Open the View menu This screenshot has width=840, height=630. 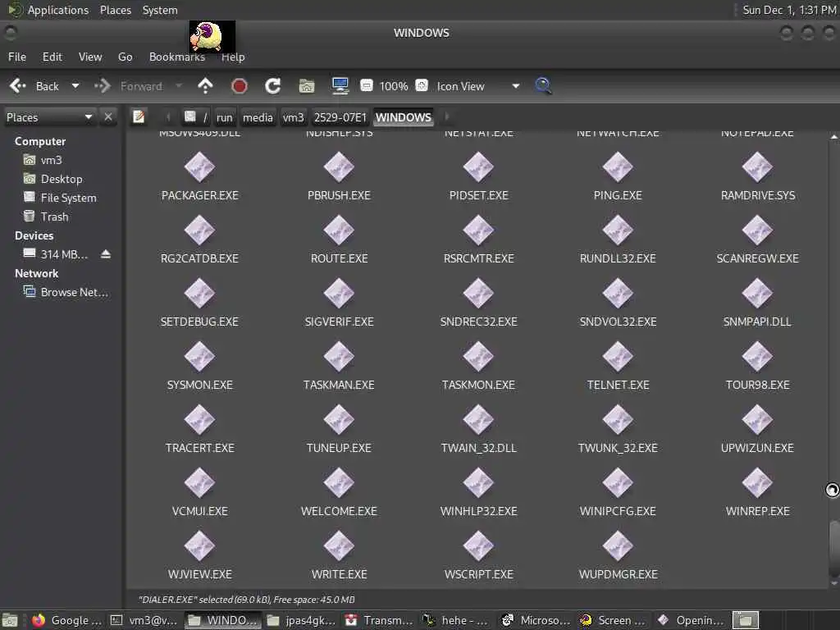point(90,57)
